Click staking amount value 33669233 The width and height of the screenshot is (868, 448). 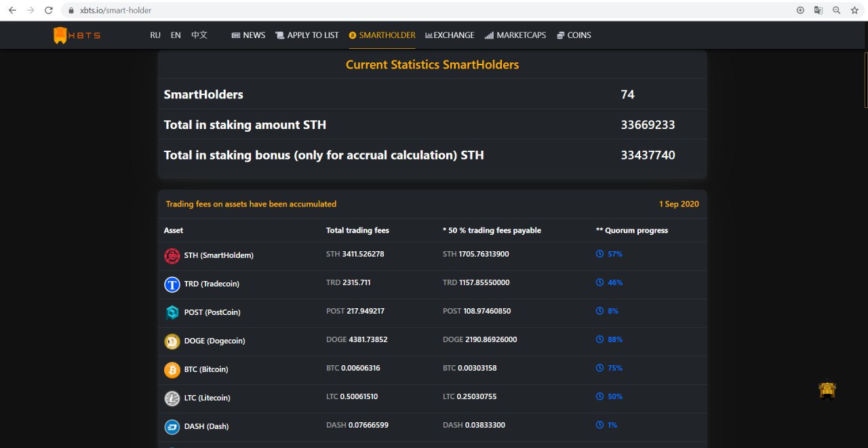point(648,125)
